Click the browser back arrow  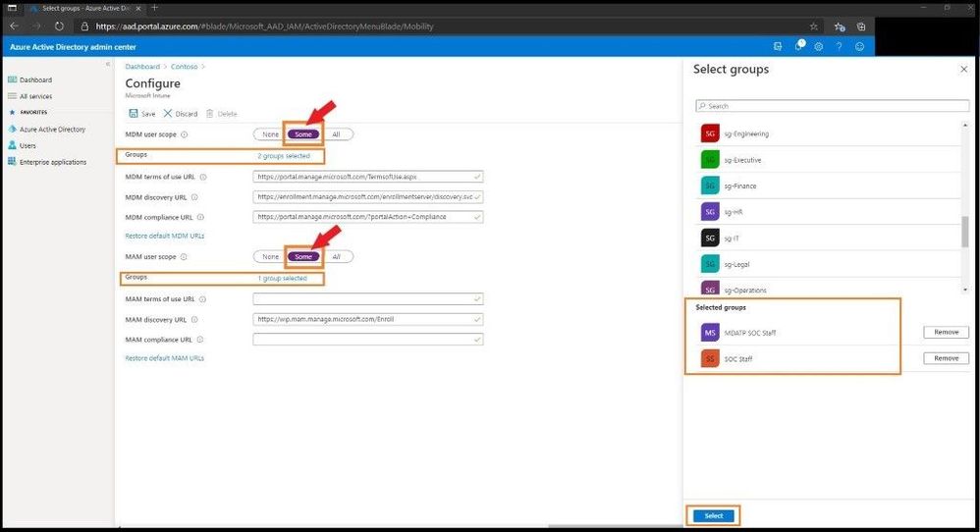15,27
